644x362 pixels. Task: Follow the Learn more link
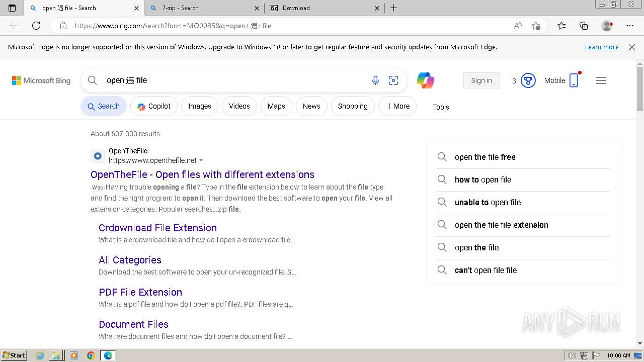(602, 47)
